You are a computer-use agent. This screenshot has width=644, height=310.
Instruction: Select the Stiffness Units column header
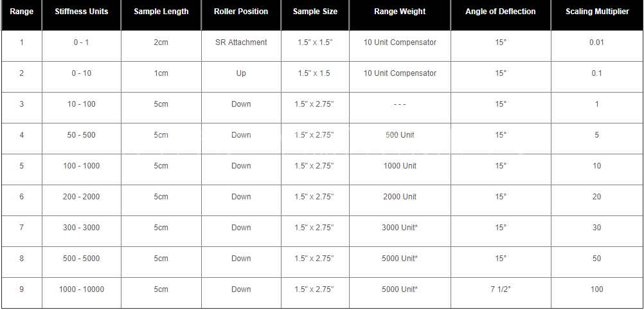[82, 12]
